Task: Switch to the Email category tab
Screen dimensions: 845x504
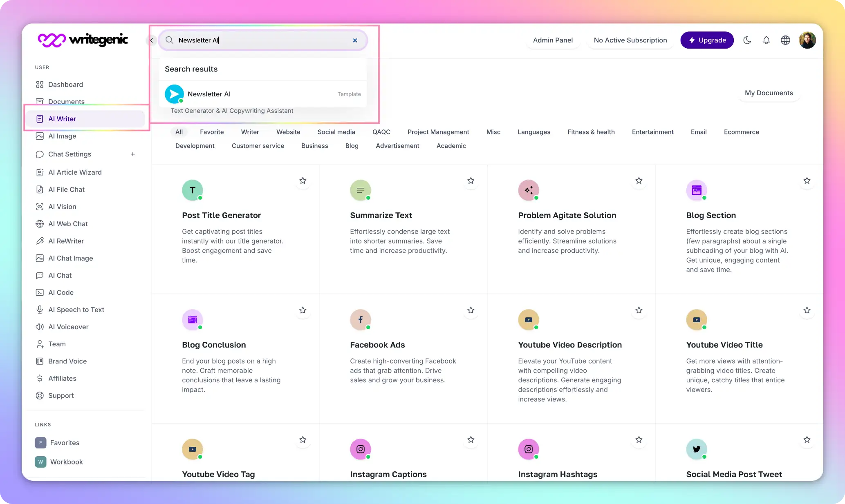Action: coord(699,132)
